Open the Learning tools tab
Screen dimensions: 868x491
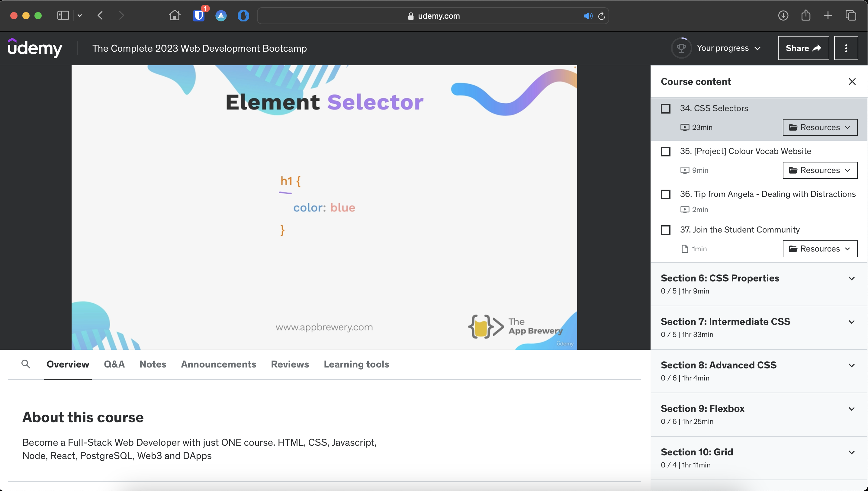[x=356, y=364]
